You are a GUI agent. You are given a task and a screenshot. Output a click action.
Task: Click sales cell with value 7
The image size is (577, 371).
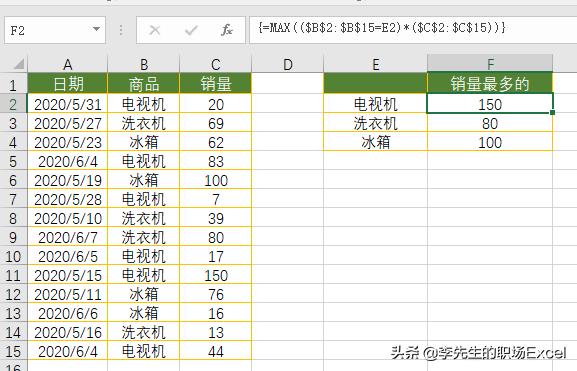[216, 199]
